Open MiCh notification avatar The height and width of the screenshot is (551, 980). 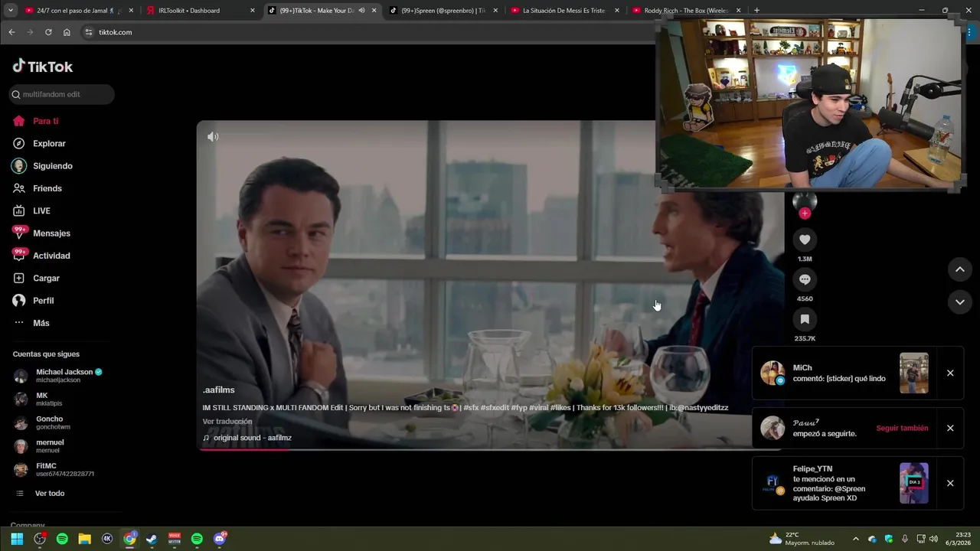coord(773,373)
